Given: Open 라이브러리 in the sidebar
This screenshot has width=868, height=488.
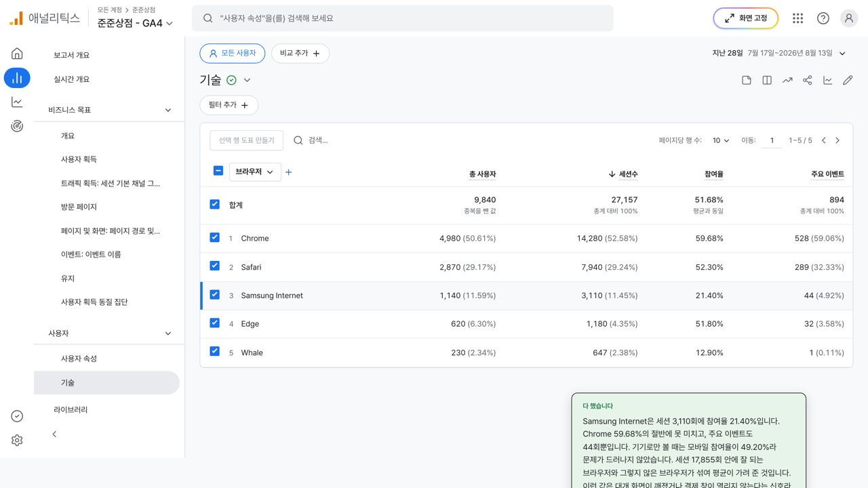Looking at the screenshot, I should 71,410.
